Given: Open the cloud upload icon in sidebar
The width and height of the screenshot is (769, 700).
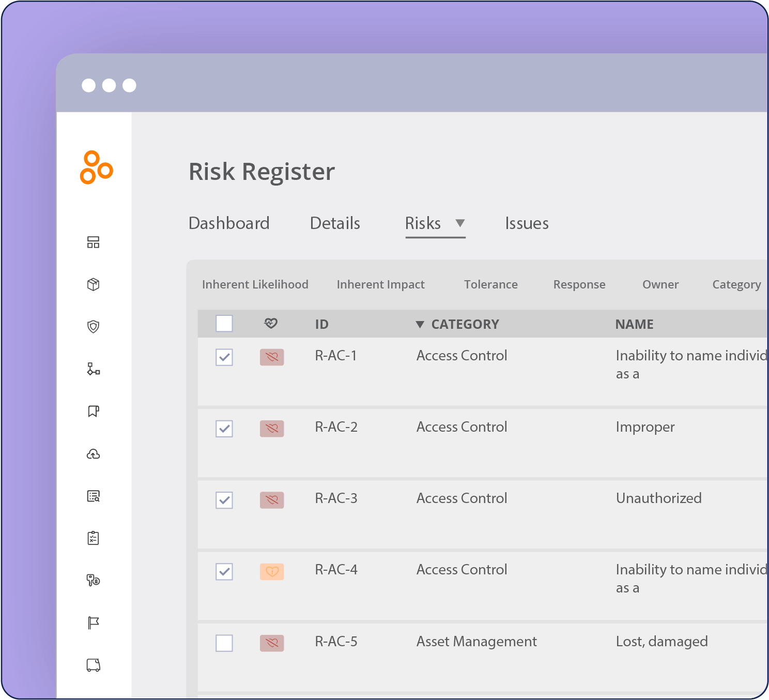Looking at the screenshot, I should (93, 454).
